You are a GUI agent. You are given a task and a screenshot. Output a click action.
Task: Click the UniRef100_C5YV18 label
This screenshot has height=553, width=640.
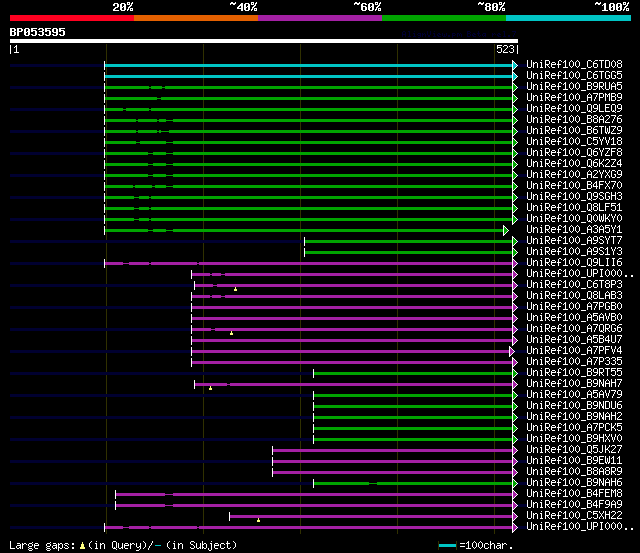point(574,142)
